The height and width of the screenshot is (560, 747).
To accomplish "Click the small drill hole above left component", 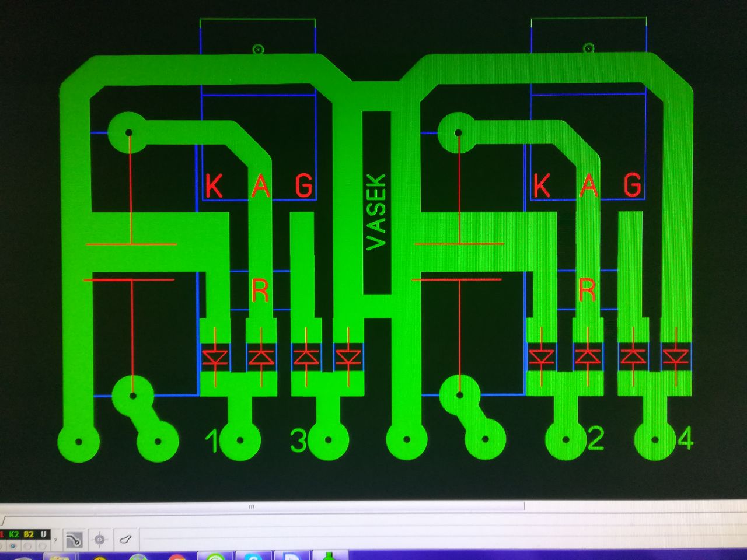I will (x=257, y=50).
